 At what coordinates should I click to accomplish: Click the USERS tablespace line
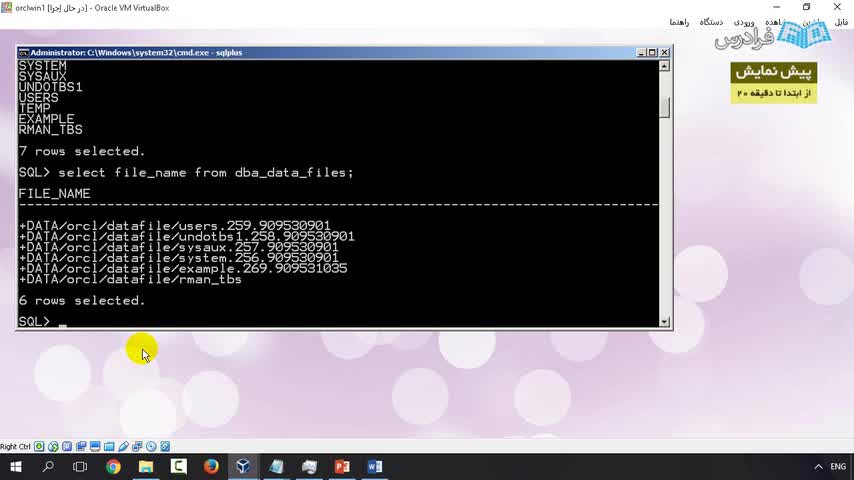click(x=39, y=98)
